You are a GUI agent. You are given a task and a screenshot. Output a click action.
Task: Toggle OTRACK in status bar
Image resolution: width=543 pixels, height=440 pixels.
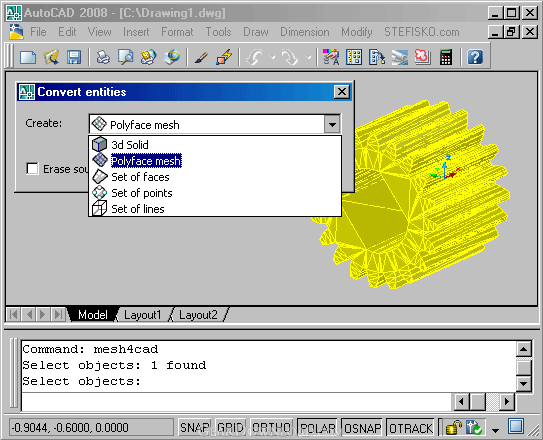tap(411, 428)
